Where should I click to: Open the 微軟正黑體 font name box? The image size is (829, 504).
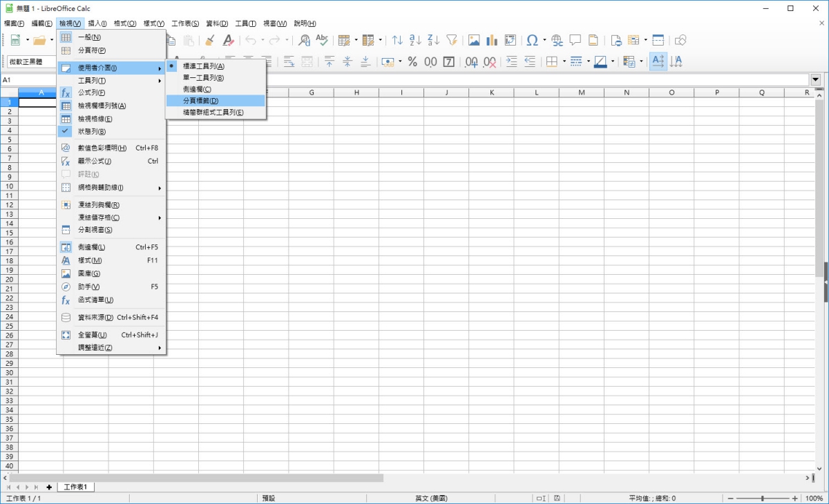31,61
